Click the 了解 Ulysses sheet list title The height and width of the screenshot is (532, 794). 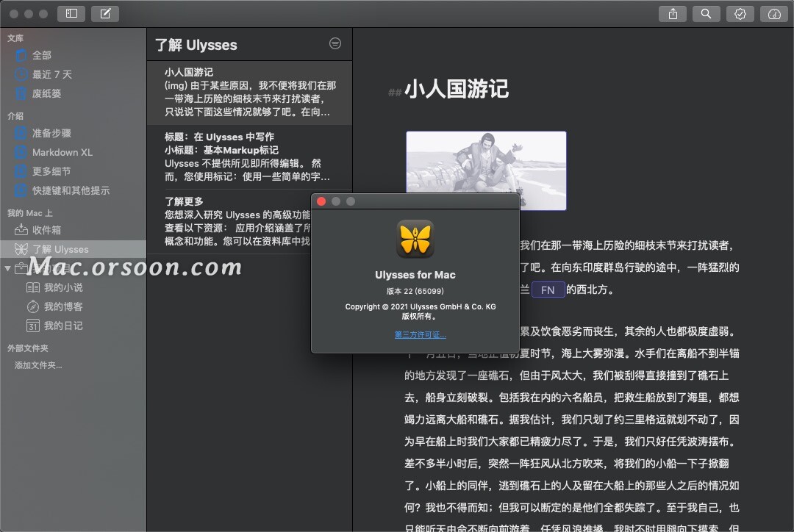[196, 45]
